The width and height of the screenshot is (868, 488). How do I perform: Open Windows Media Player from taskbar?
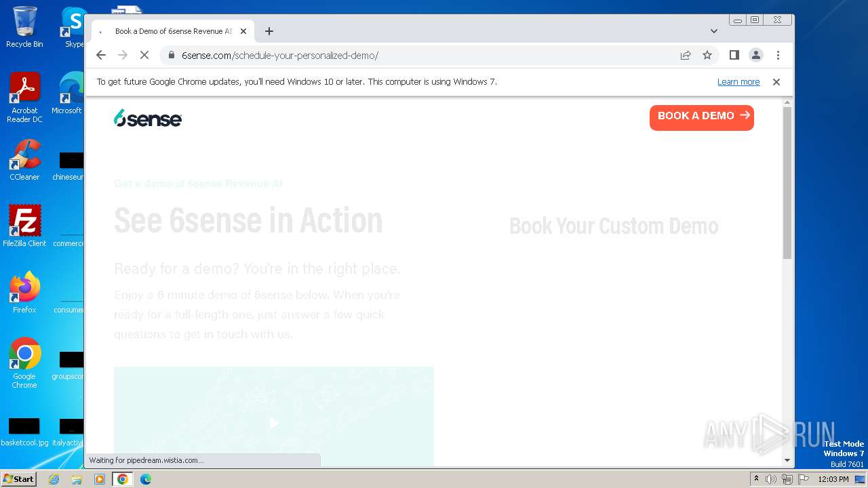tap(100, 479)
